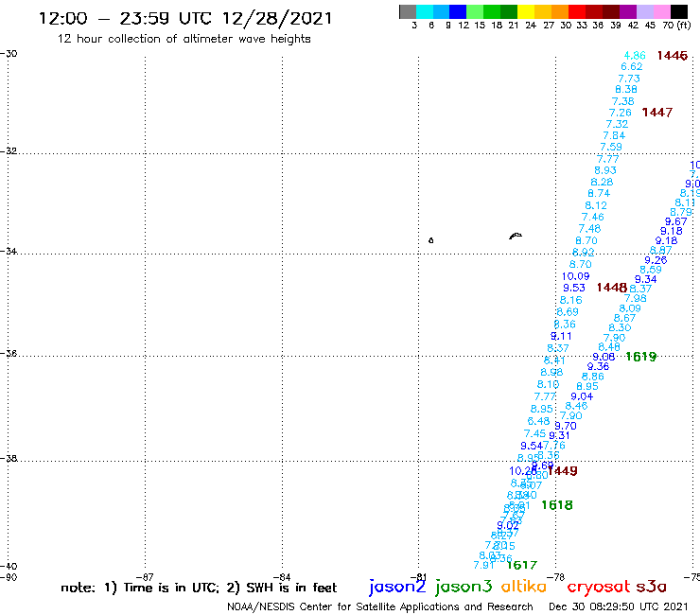
Task: Click the orange legend color swatch
Action: tap(560, 11)
